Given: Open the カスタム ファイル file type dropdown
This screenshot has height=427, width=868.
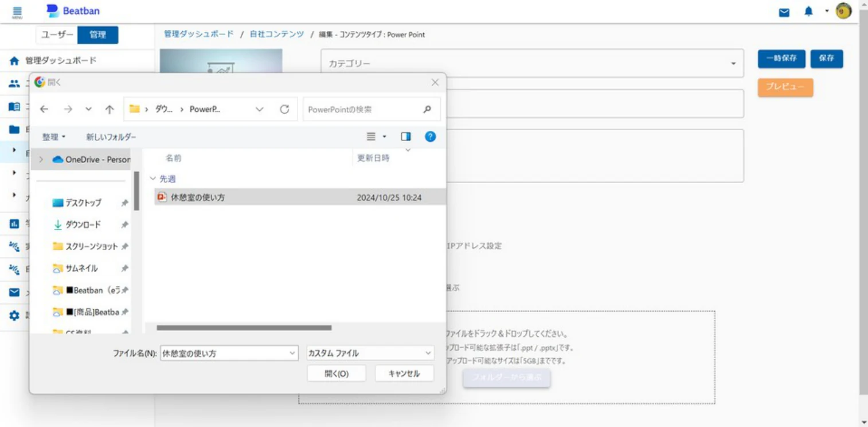Looking at the screenshot, I should [370, 353].
